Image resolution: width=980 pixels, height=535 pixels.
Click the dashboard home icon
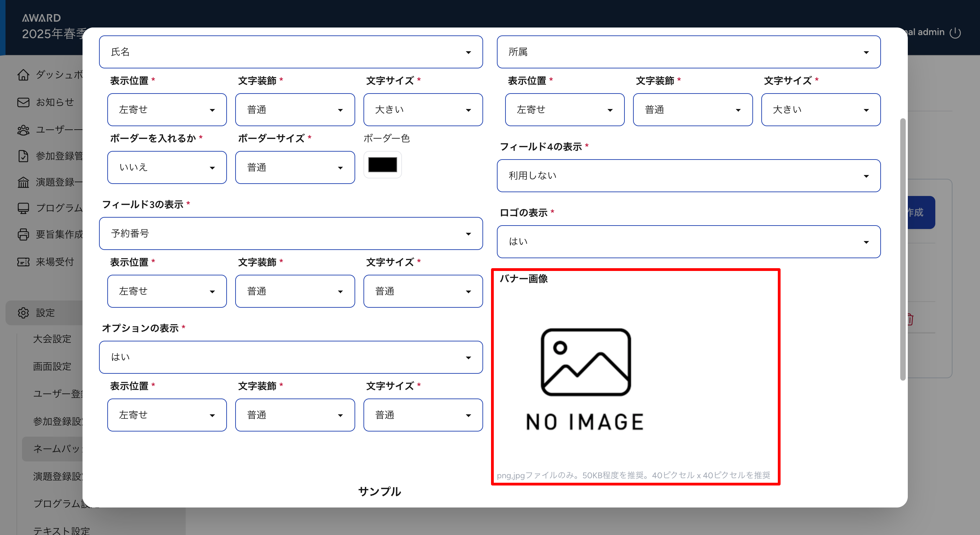[x=23, y=75]
